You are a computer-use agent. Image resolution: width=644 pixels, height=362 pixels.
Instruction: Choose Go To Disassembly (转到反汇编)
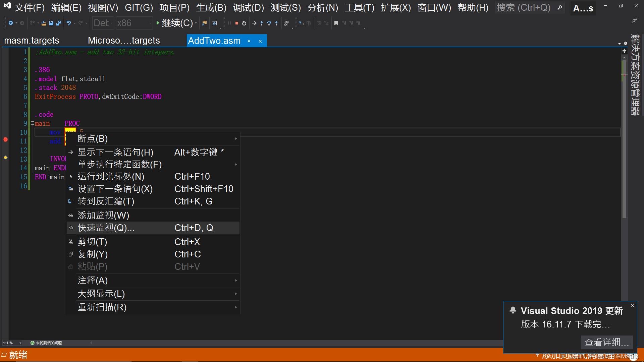coord(153,201)
